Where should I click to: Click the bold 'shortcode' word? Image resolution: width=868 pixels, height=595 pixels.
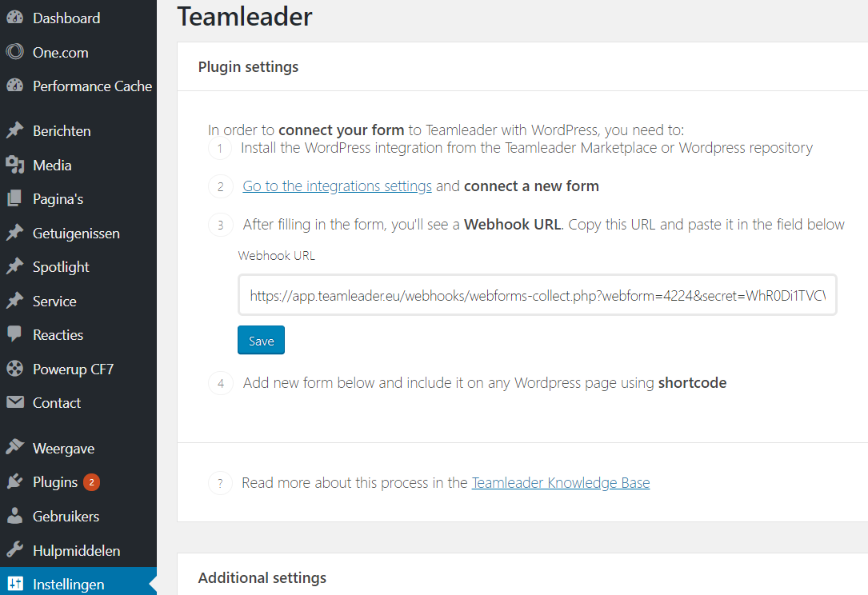tap(693, 382)
